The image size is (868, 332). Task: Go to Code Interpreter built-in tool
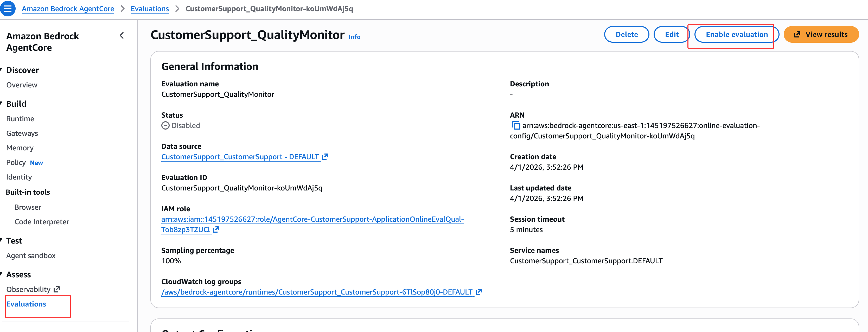42,222
